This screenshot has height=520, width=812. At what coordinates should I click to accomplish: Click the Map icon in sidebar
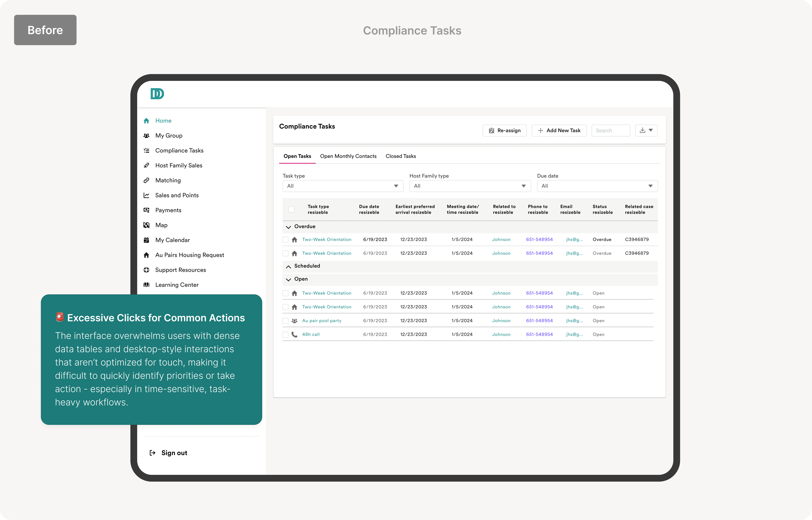click(x=146, y=225)
